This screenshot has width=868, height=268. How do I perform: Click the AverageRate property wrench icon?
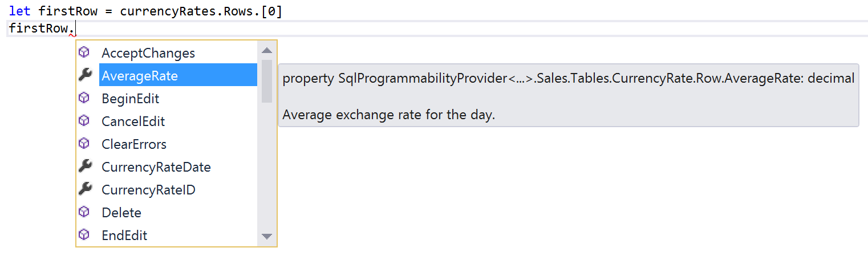85,75
